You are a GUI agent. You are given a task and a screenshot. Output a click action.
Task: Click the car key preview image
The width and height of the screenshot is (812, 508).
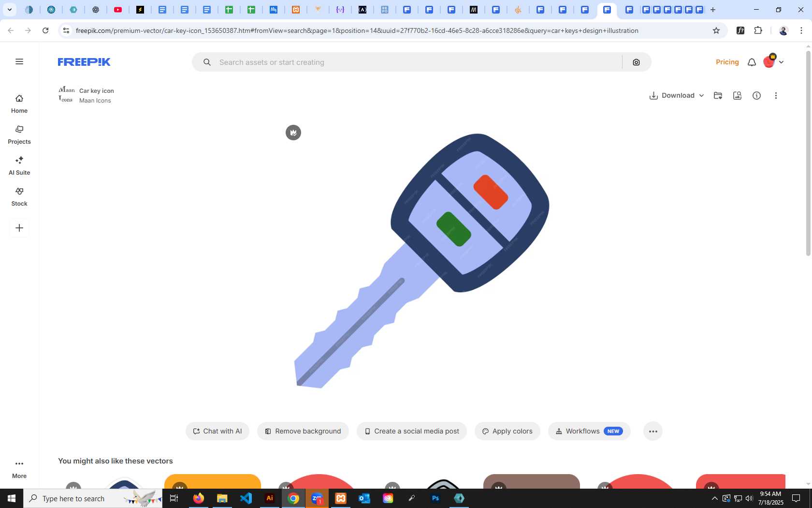(x=421, y=261)
